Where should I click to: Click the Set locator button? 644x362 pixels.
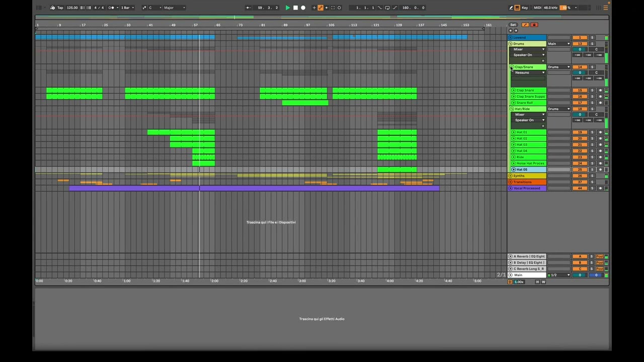click(513, 25)
